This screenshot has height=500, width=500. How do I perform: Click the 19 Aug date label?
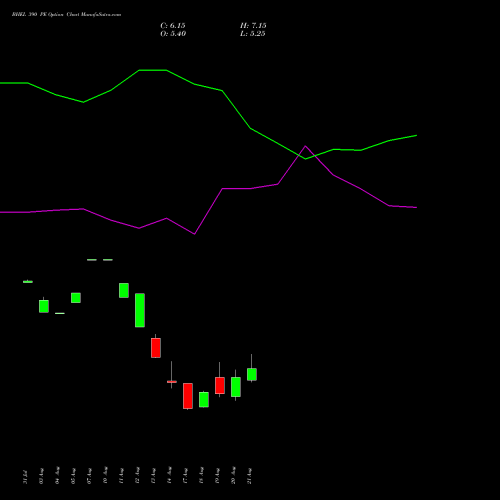click(217, 476)
